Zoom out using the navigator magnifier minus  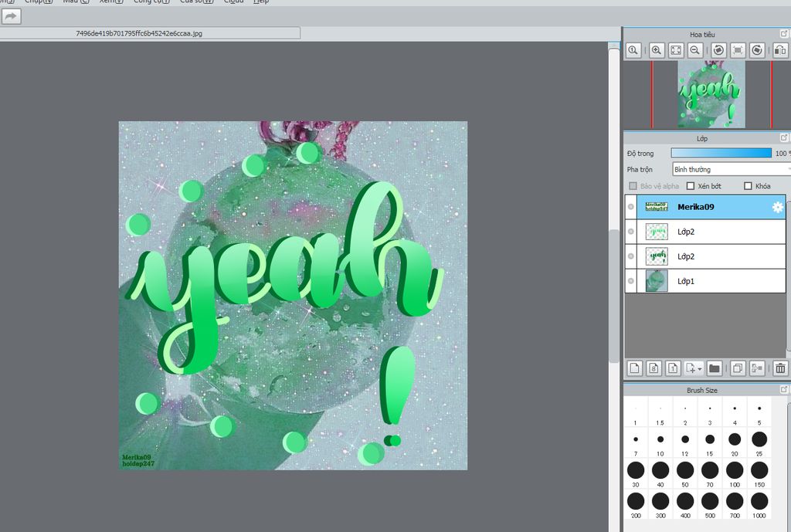coord(695,50)
